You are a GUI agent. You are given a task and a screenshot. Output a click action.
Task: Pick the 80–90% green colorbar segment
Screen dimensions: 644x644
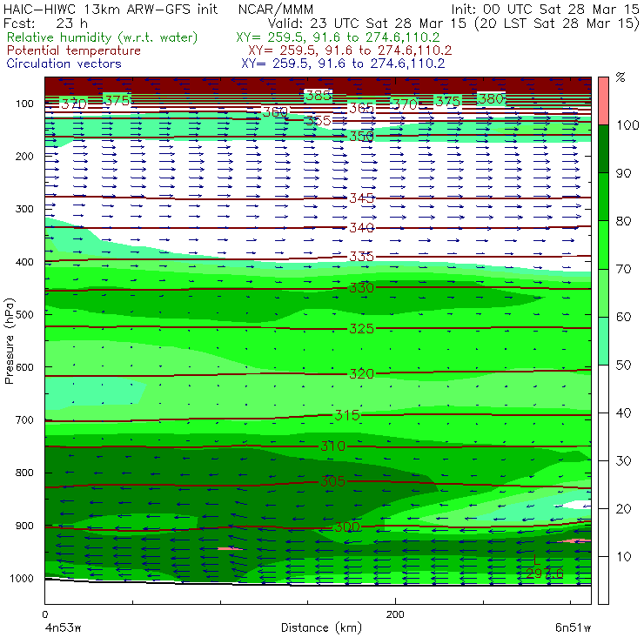pos(603,197)
